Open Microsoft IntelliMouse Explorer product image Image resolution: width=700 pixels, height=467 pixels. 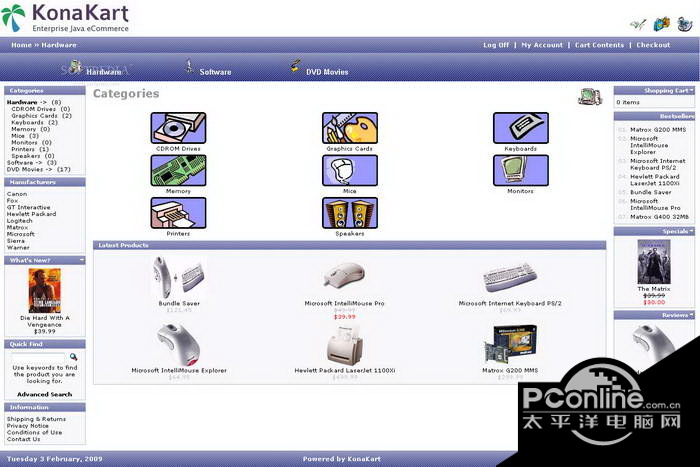pyautogui.click(x=179, y=345)
